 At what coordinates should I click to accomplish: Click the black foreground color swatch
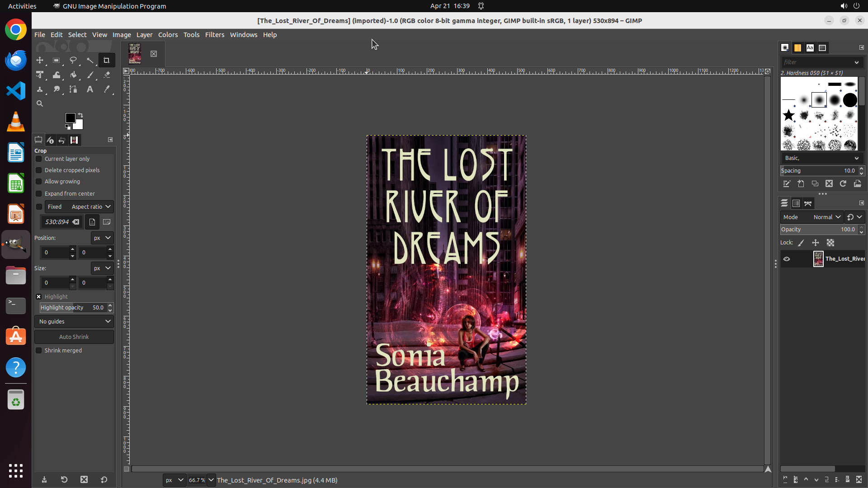coord(70,118)
